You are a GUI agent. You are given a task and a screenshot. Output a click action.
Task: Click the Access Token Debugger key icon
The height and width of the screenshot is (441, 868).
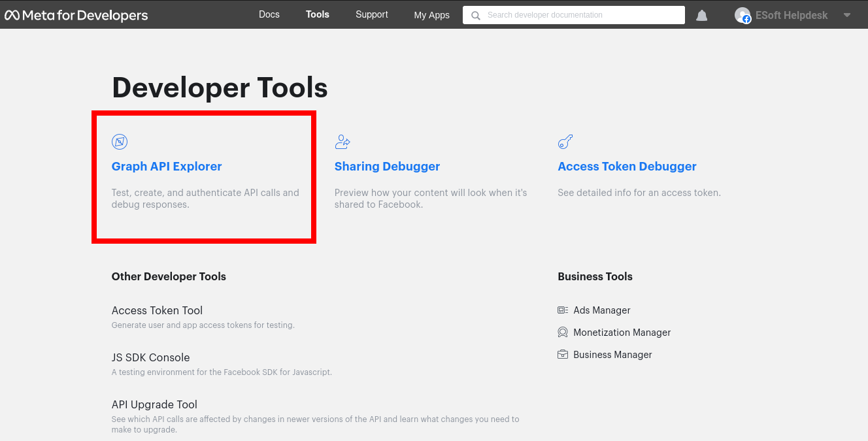[565, 142]
